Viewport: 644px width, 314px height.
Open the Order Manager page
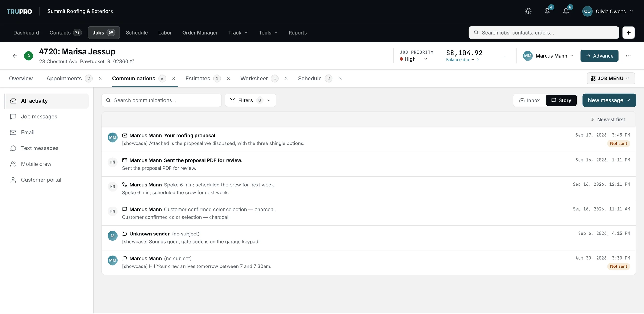point(200,33)
